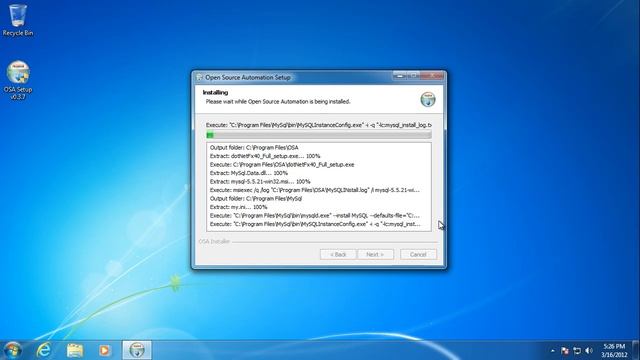This screenshot has height=360, width=640.
Task: Open the volume speaker tray icon
Action: point(589,351)
